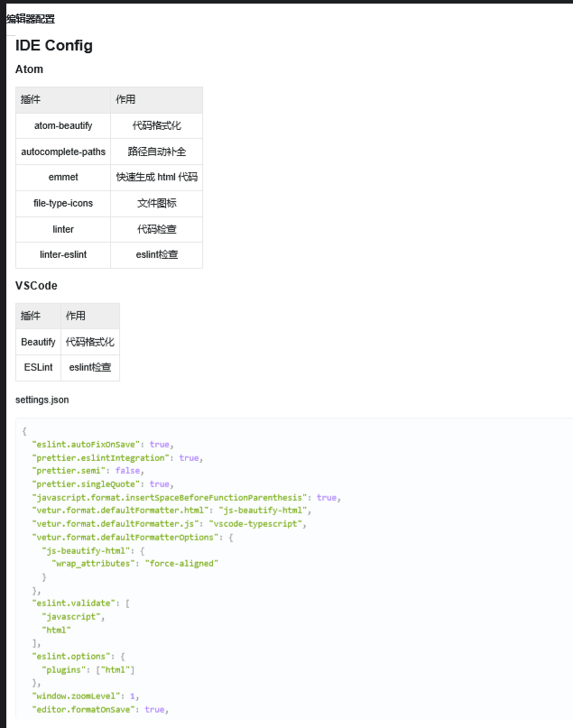Click the vetur.format.defaultFormatter.html line
This screenshot has width=573, height=728.
coord(171,511)
